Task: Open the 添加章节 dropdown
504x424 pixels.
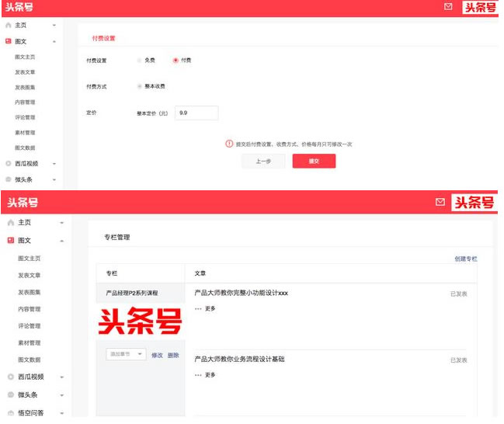Action: tap(126, 354)
